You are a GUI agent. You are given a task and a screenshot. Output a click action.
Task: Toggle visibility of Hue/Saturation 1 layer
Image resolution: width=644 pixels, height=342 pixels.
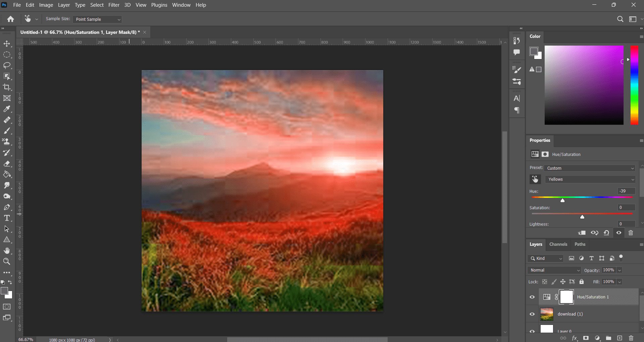click(532, 297)
